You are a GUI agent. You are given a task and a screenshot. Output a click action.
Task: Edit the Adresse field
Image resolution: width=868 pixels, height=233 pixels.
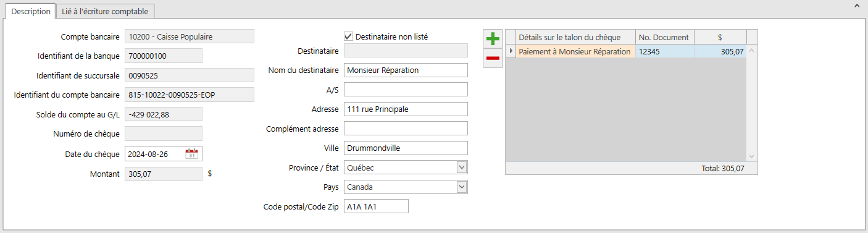click(406, 109)
